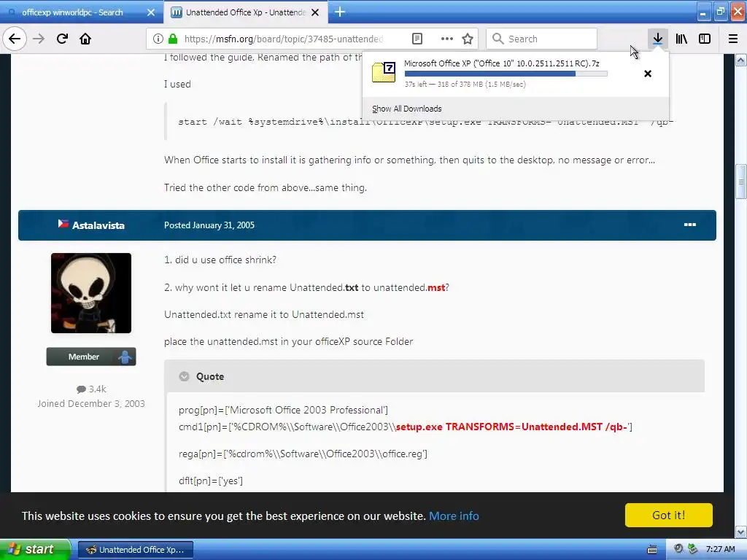Image resolution: width=747 pixels, height=560 pixels.
Task: Click the "dflt[pn]=['yes']" line
Action: [211, 481]
